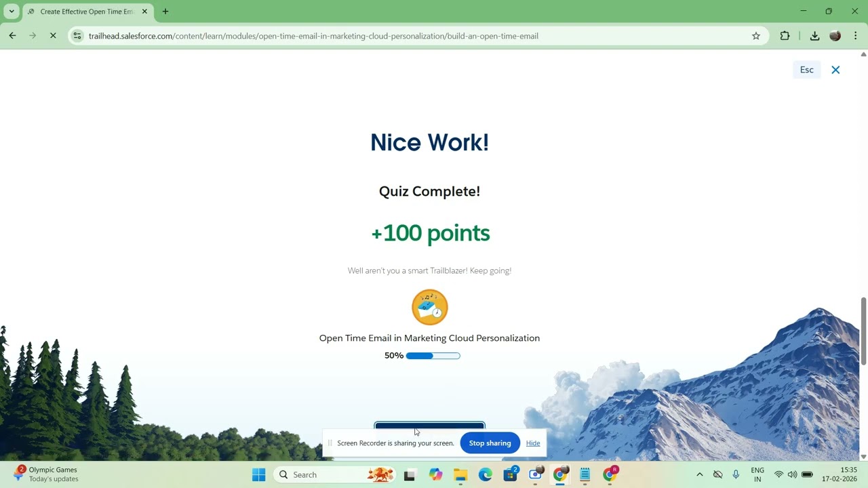Open the Wi-Fi network tray icon
Screen dimensions: 868x488
(x=778, y=475)
